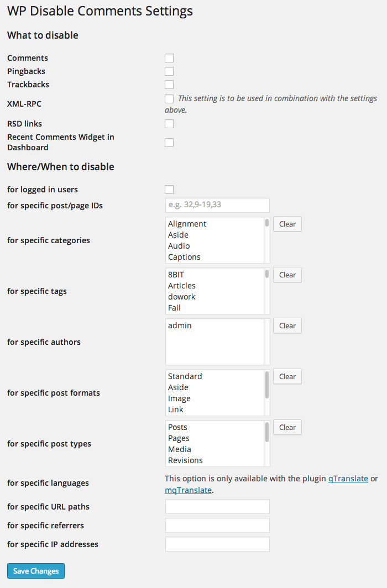Clear the specific post types selection
This screenshot has width=387, height=588.
point(287,427)
